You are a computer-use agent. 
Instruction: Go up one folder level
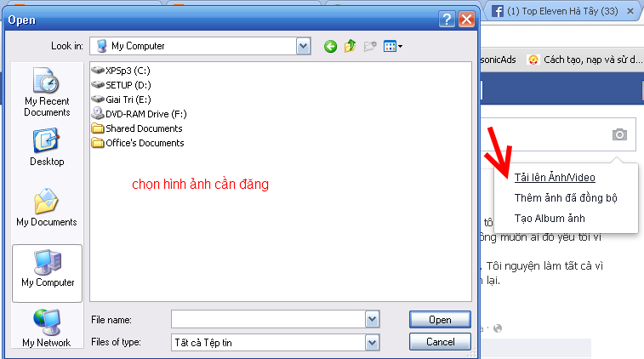pos(350,46)
